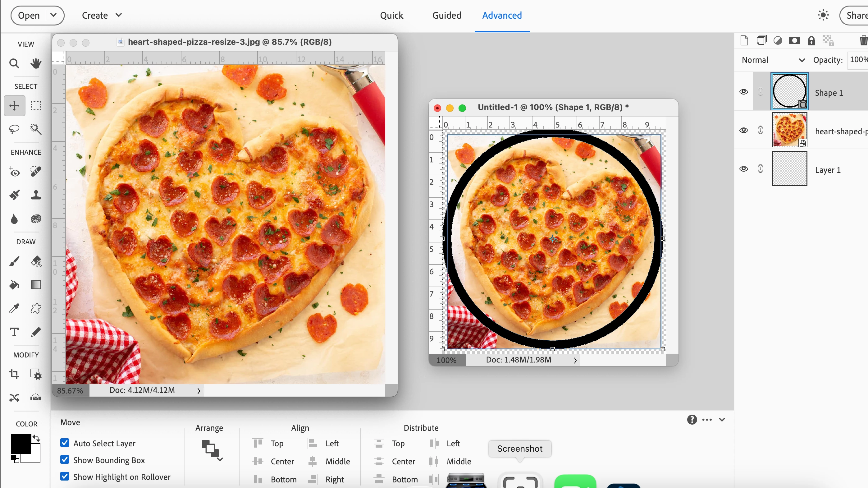Uncheck Auto Select Layer
Viewport: 868px width, 488px height.
[x=65, y=443]
